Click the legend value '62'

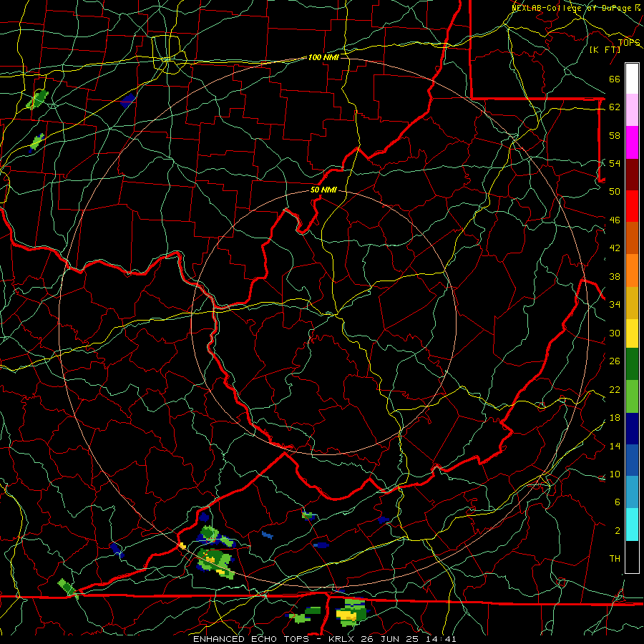[615, 107]
